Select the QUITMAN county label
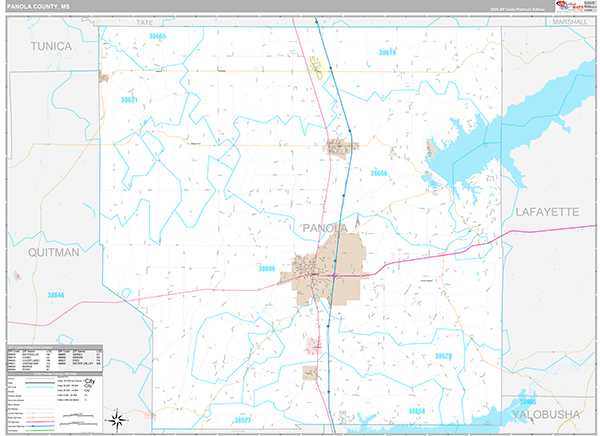 54,252
